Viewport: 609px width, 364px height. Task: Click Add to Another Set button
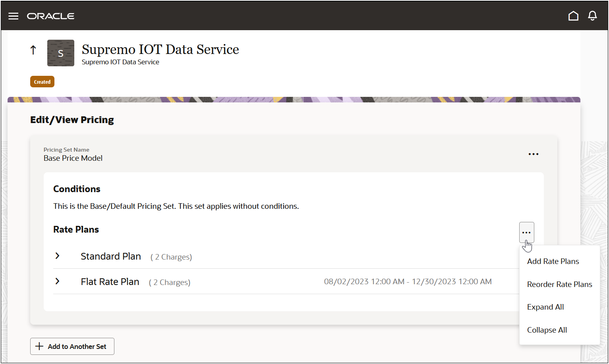point(72,347)
